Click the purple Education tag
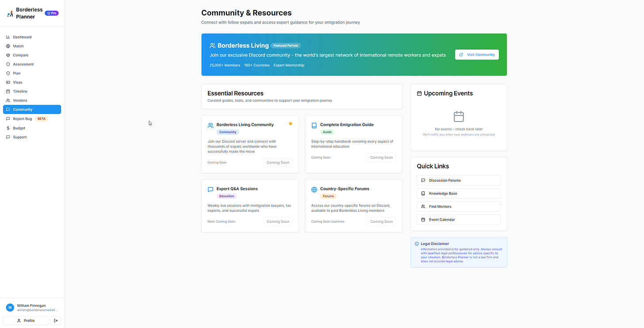Screen dimensions: 644x328 [x=226, y=196]
